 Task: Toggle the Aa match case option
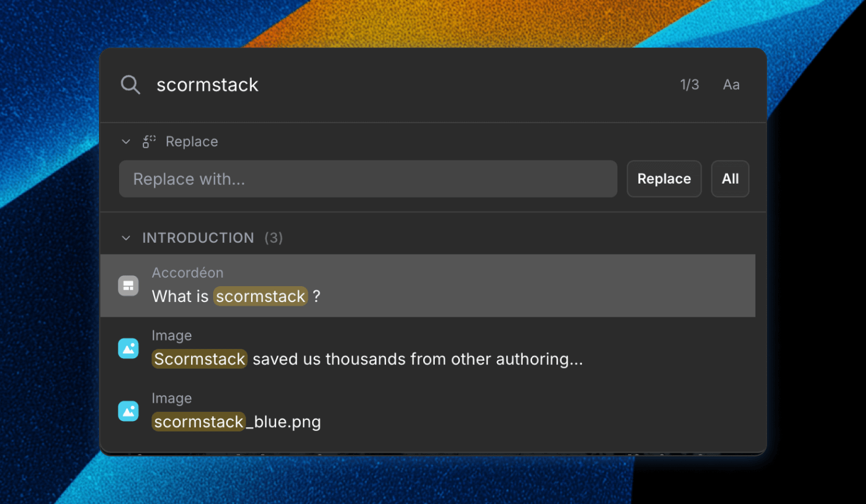pos(731,85)
